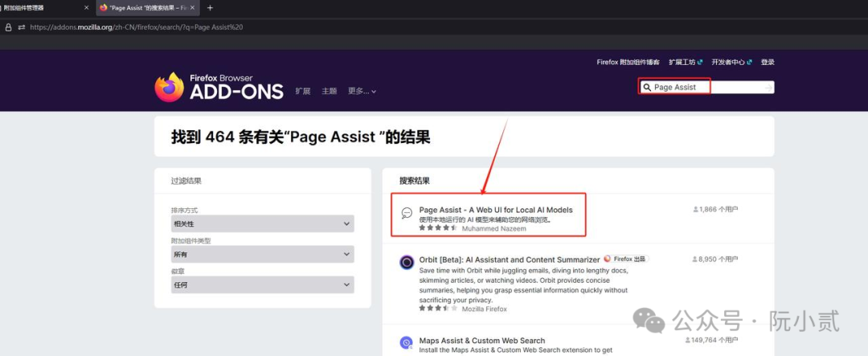868x356 pixels.
Task: Open the 附加组件类型 dropdown showing 所有
Action: coord(262,254)
